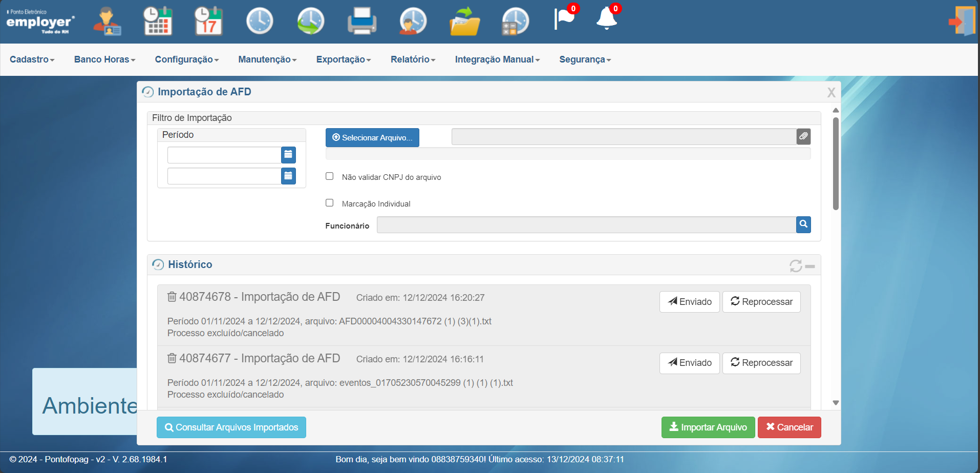The height and width of the screenshot is (473, 980).
Task: Click the employer logo
Action: [40, 22]
